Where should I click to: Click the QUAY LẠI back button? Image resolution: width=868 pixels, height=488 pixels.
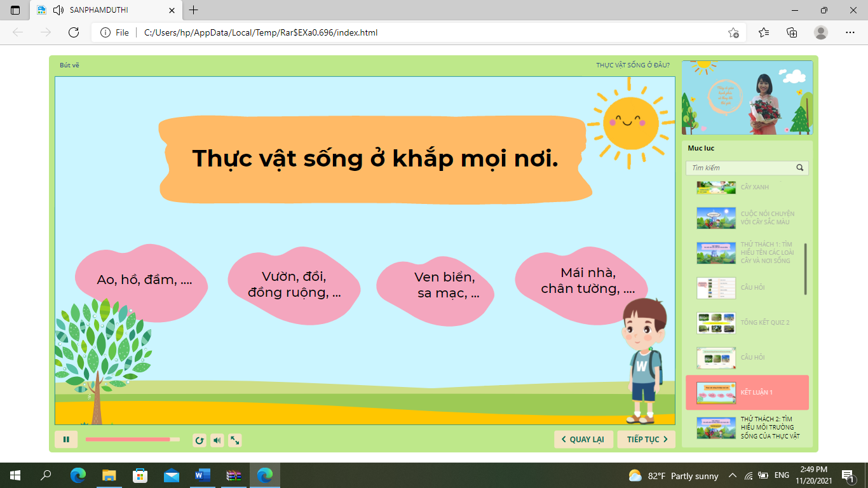point(583,440)
